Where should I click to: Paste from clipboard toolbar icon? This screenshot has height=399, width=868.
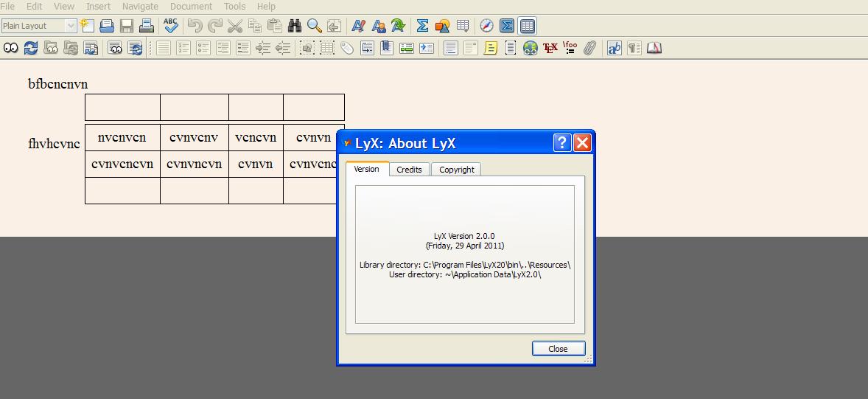pos(275,26)
